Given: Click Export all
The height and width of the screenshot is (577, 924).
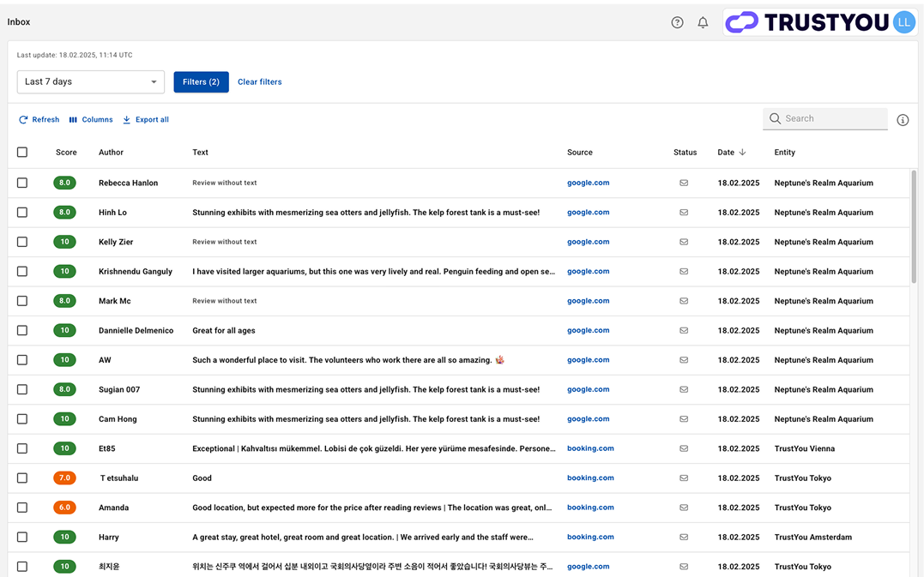Looking at the screenshot, I should click(146, 119).
